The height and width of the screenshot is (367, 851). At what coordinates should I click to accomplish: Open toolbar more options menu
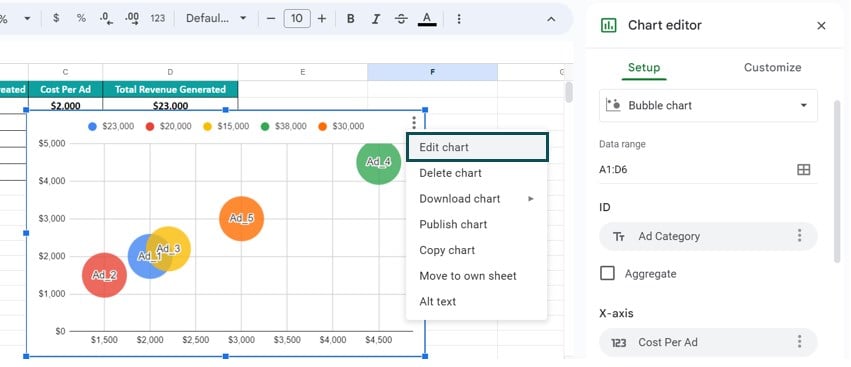(x=459, y=18)
